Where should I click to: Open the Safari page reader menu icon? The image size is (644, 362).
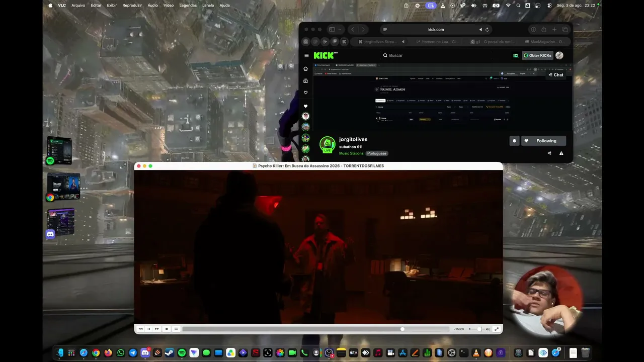(385, 30)
